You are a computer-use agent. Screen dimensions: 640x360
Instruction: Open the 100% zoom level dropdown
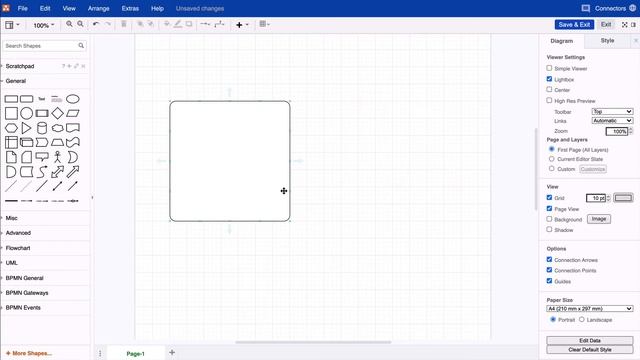coord(44,25)
